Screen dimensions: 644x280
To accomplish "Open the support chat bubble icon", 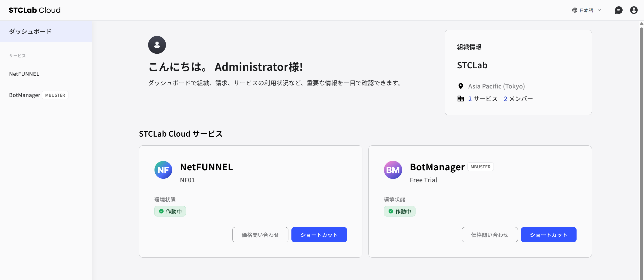I will click(619, 10).
